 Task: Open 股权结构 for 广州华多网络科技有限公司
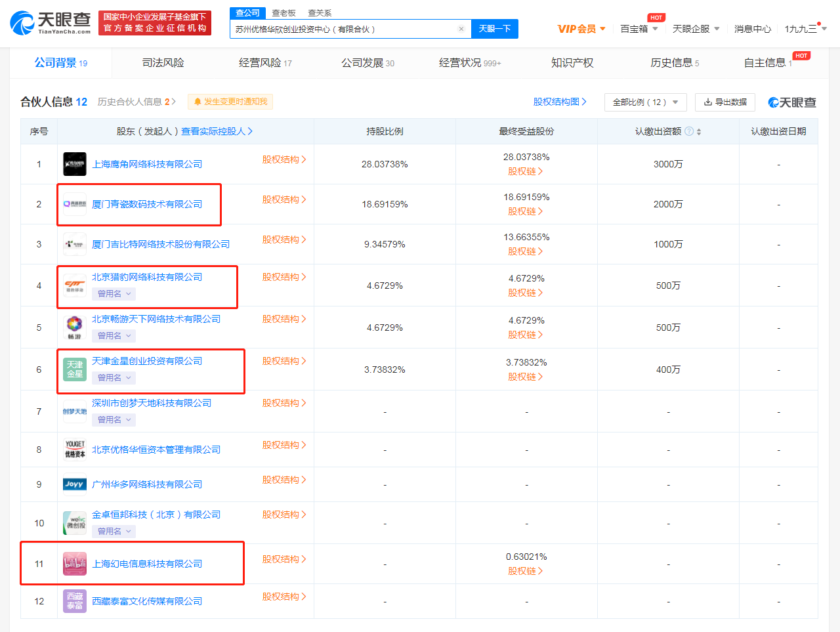pos(284,480)
